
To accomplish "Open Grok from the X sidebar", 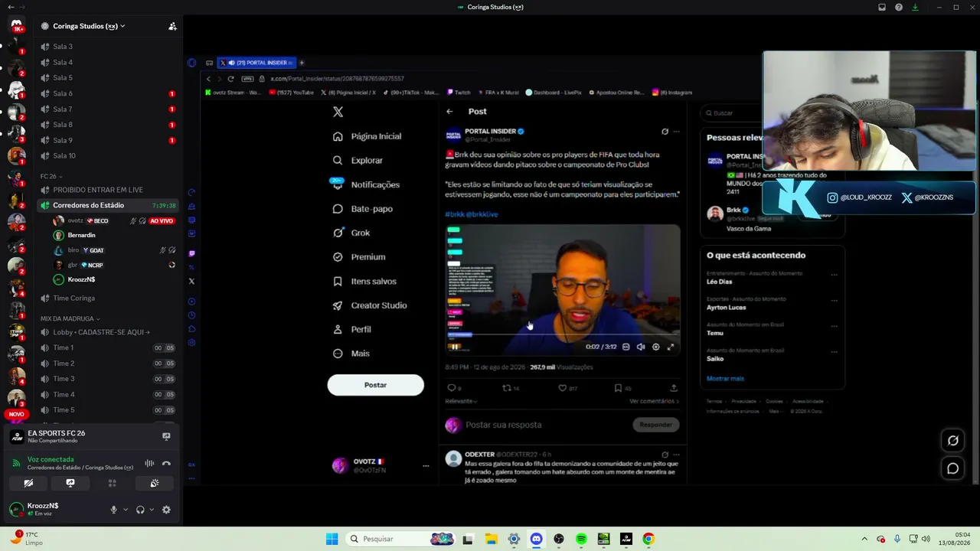I will pos(351,233).
